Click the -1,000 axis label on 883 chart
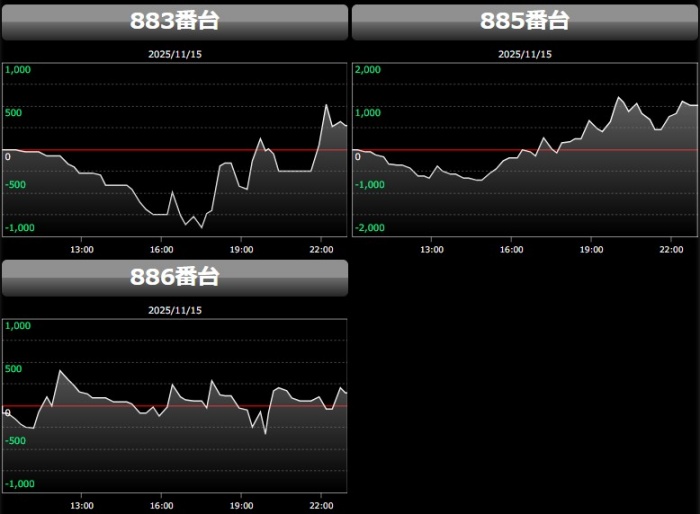Screen dimensions: 700x514 coord(21,228)
